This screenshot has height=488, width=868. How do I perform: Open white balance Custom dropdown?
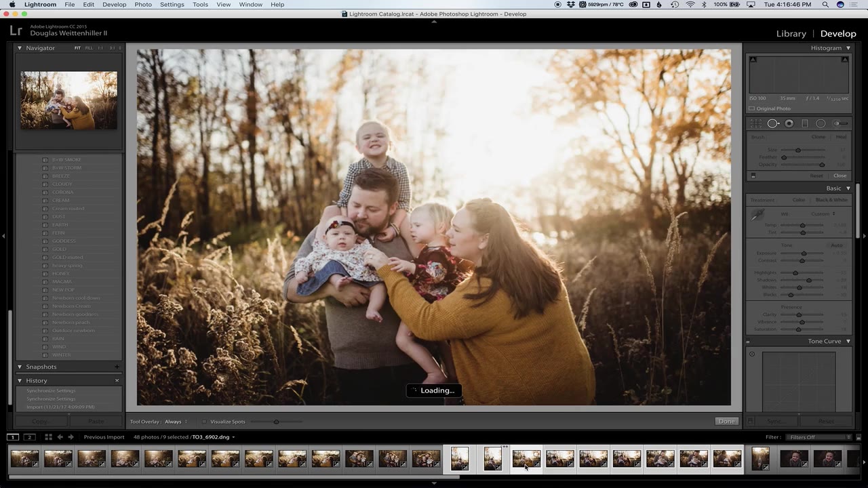pos(823,214)
